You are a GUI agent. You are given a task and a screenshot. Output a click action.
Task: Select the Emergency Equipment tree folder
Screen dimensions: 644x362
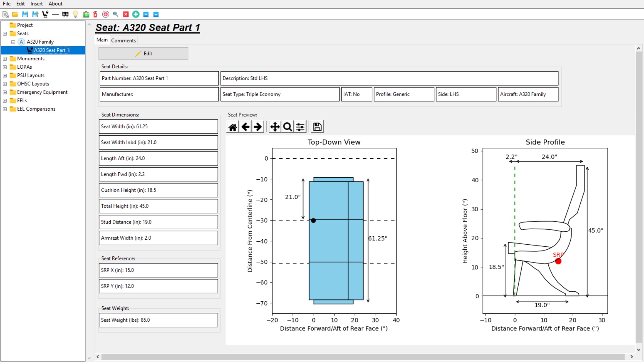42,92
